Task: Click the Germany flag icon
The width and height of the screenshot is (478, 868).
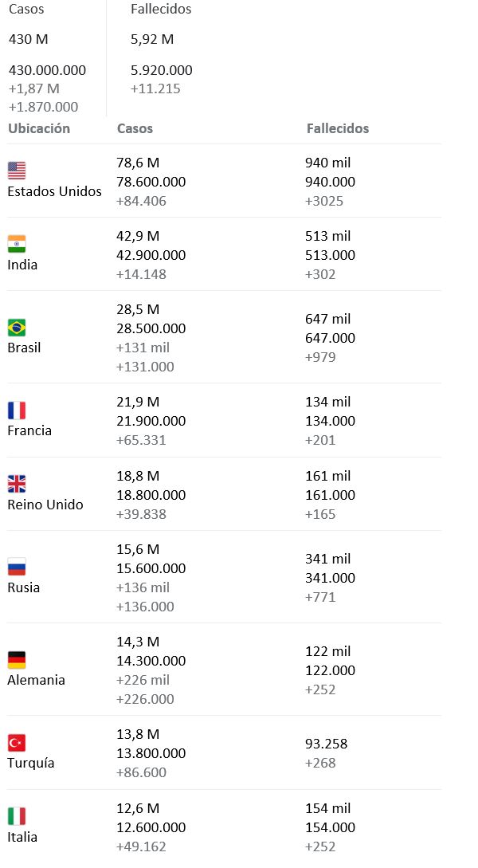Action: (17, 659)
